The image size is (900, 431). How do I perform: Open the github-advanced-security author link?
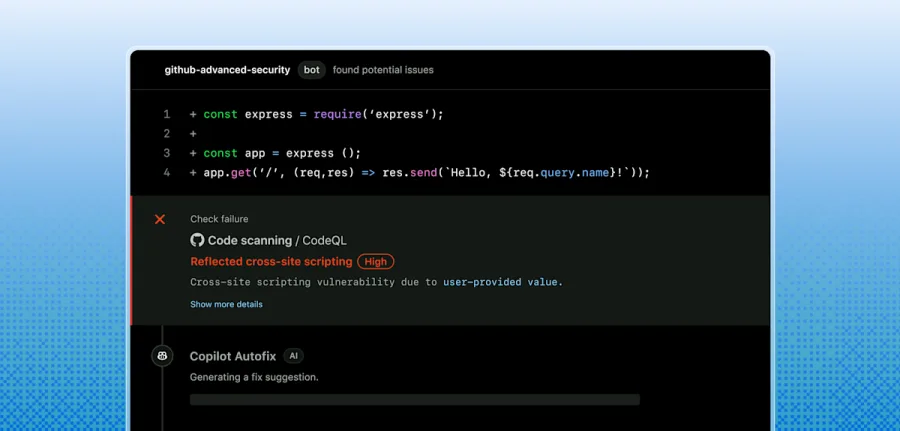point(227,70)
